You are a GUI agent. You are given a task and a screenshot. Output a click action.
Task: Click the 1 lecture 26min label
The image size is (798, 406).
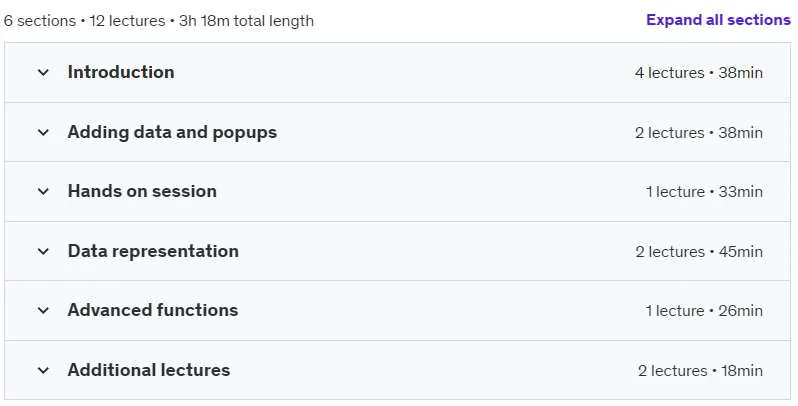704,311
